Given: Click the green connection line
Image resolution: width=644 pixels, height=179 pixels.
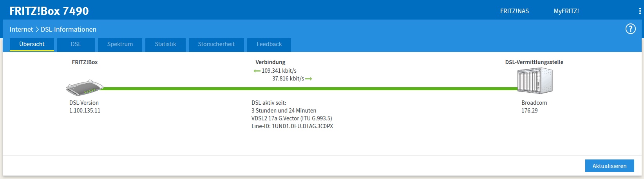Looking at the screenshot, I should pyautogui.click(x=309, y=89).
